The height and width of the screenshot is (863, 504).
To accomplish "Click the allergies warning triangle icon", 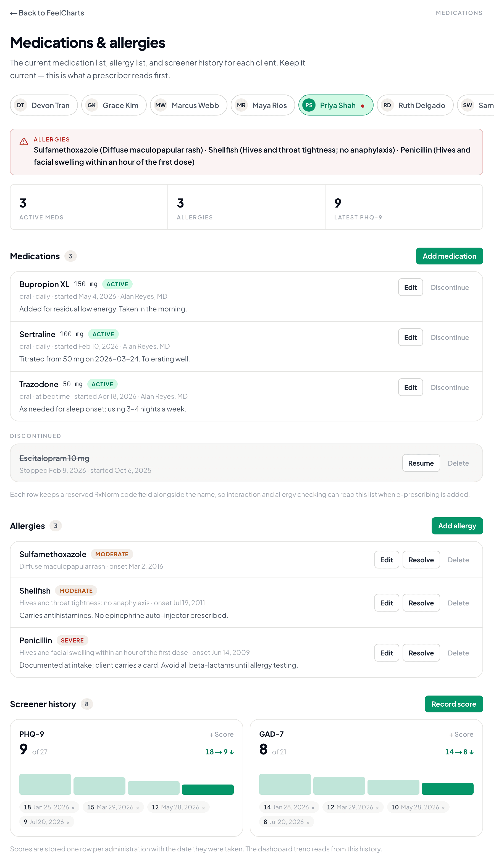I will click(24, 141).
